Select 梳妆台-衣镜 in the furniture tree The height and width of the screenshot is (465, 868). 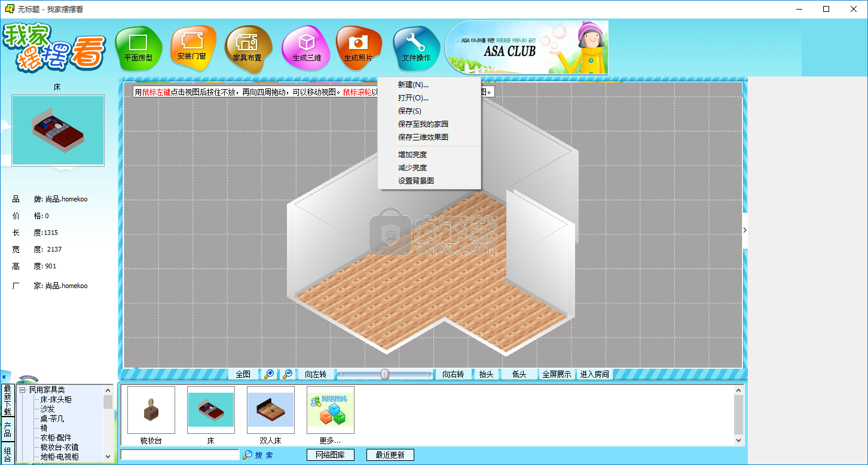59,447
